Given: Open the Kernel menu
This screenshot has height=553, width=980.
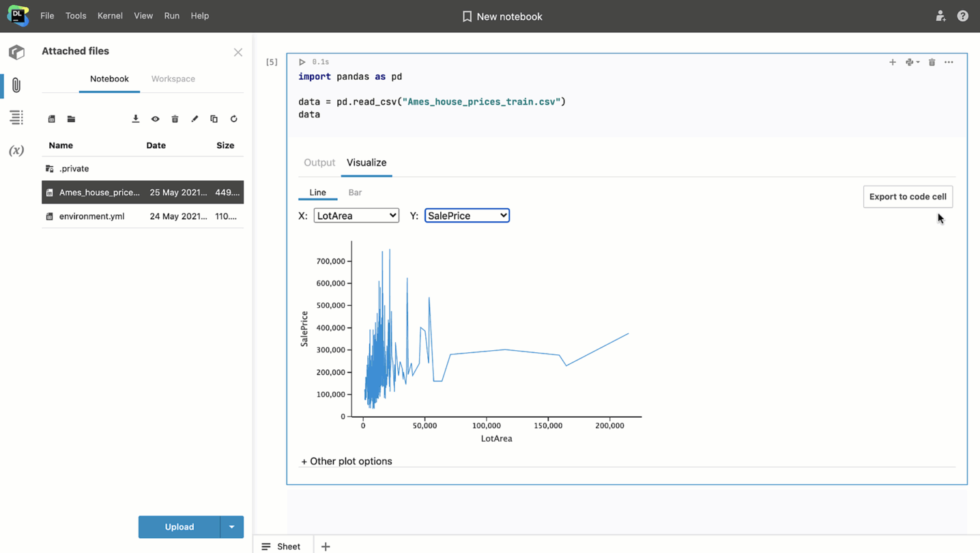Looking at the screenshot, I should pyautogui.click(x=110, y=16).
